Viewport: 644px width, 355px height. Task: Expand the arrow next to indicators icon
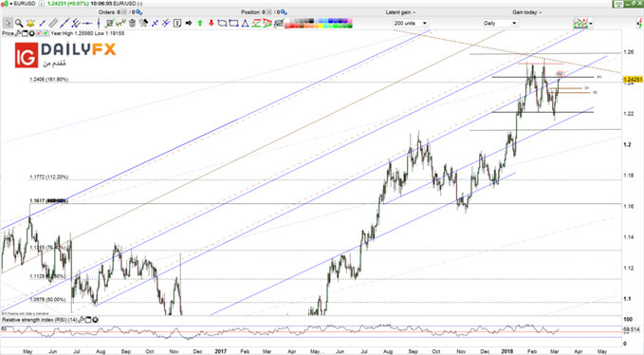point(591,24)
